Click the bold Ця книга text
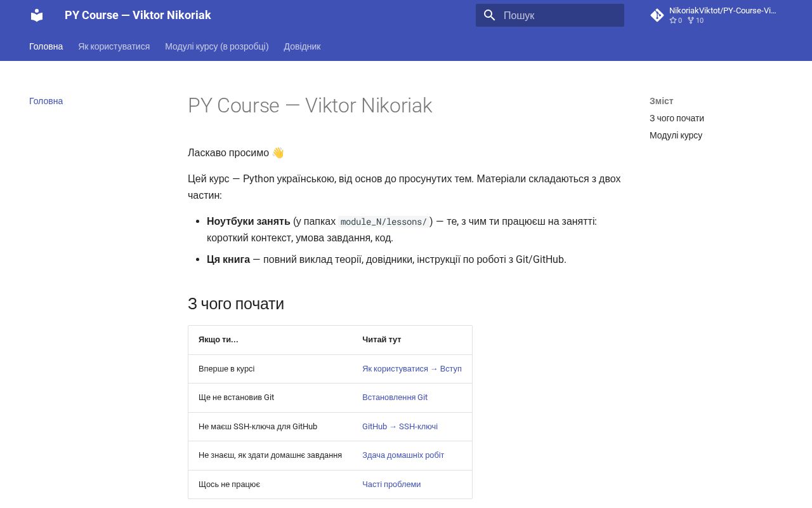 228,260
